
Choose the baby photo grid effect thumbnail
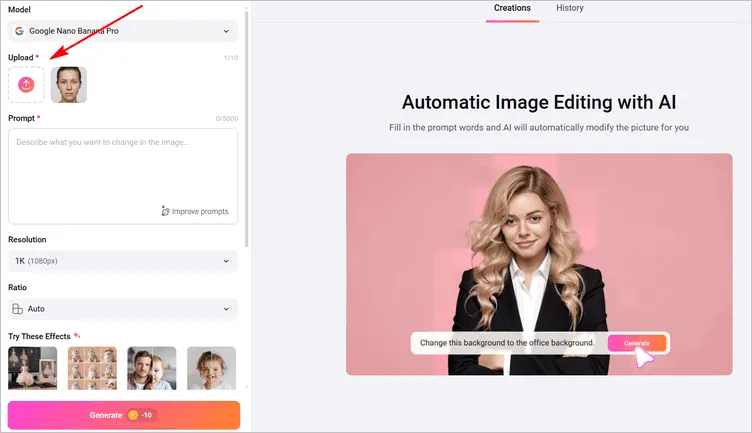(92, 368)
